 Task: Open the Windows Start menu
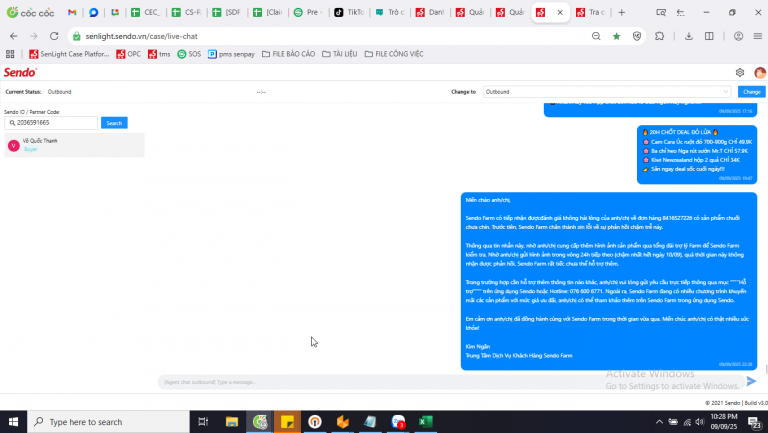point(13,422)
